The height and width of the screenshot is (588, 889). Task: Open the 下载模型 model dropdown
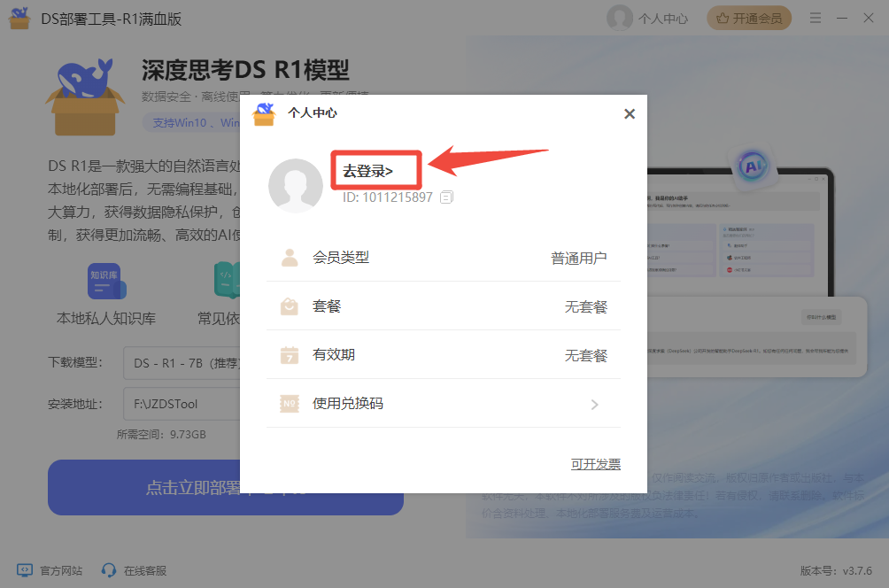click(x=182, y=363)
